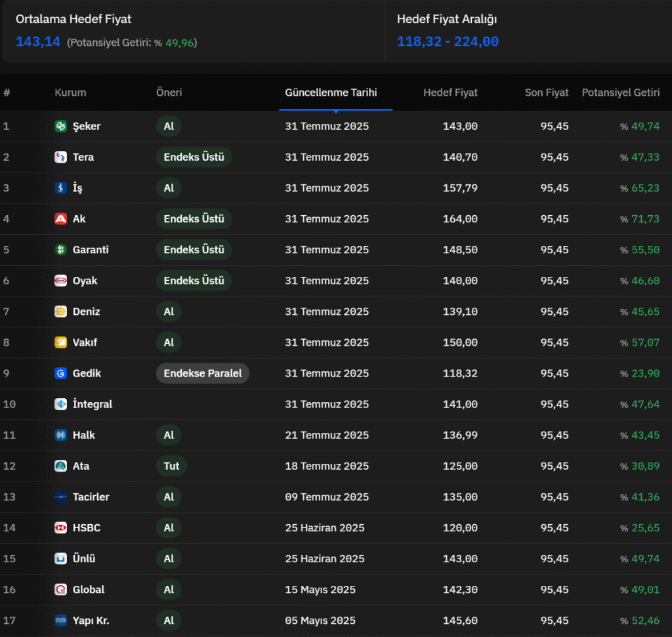The image size is (672, 637).
Task: Click Ortalama Hedef Fiyat heading
Action: point(73,19)
